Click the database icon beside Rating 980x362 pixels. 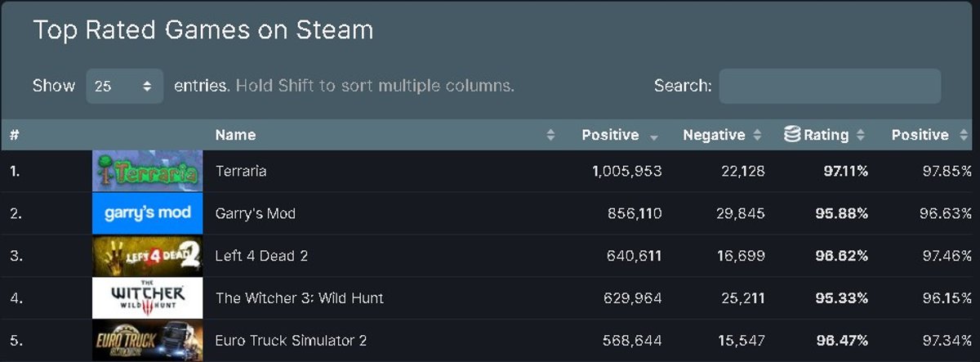click(x=791, y=135)
